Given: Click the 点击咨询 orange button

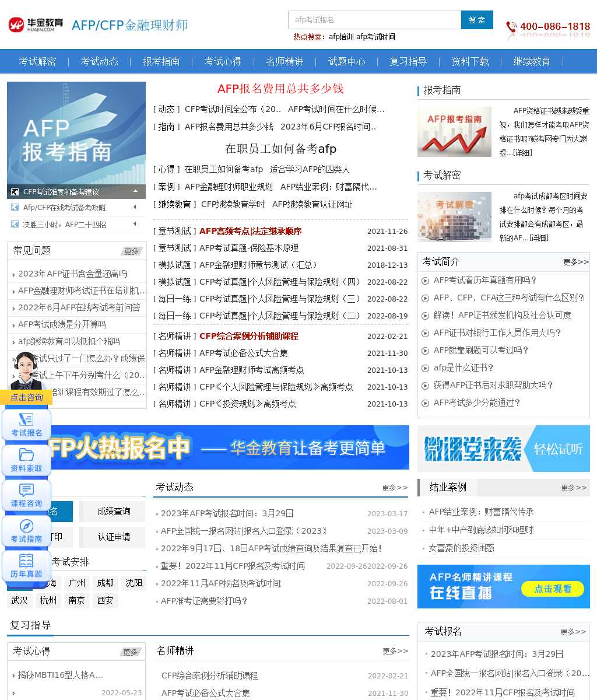Looking at the screenshot, I should [26, 397].
